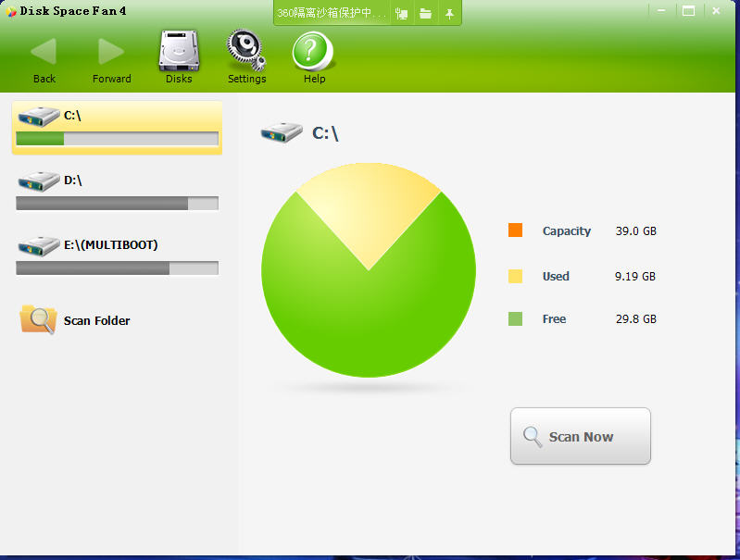Viewport: 740px width, 560px height.
Task: Click the orange Capacity swatch
Action: 515,230
